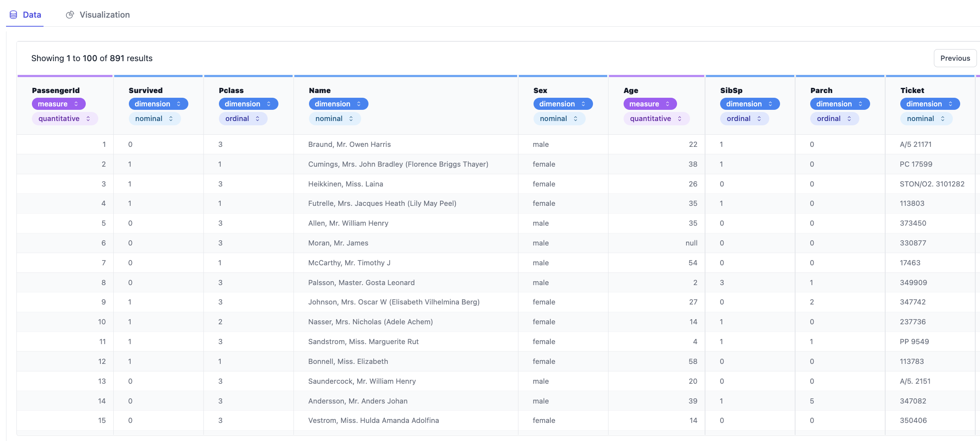Open PassengerId measure dropdown

[59, 104]
